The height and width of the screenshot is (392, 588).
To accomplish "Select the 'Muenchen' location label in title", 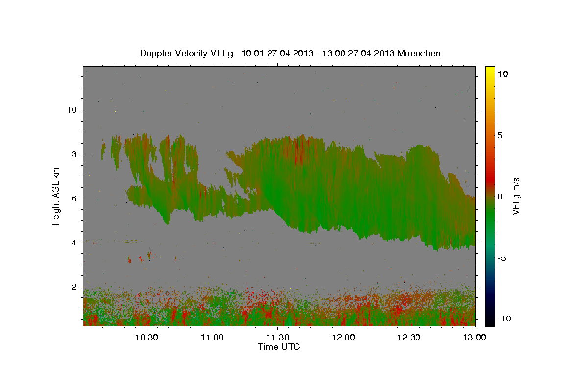I will [418, 53].
